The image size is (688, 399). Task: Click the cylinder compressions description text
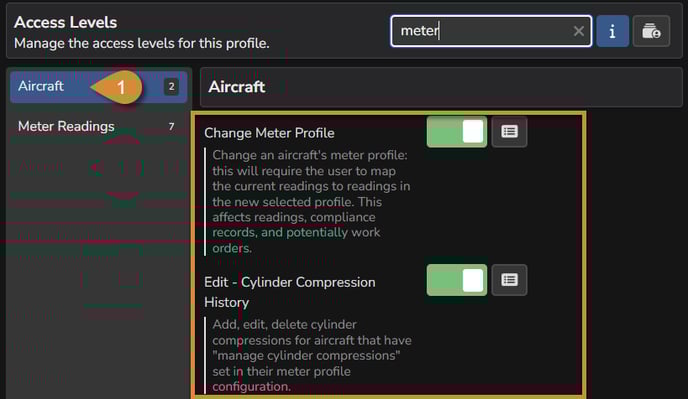pyautogui.click(x=312, y=356)
